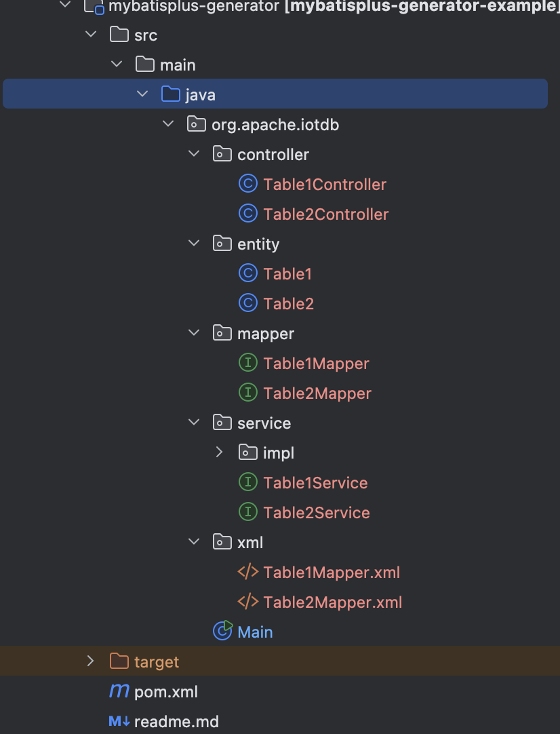Select the Table2 entity class

point(288,303)
